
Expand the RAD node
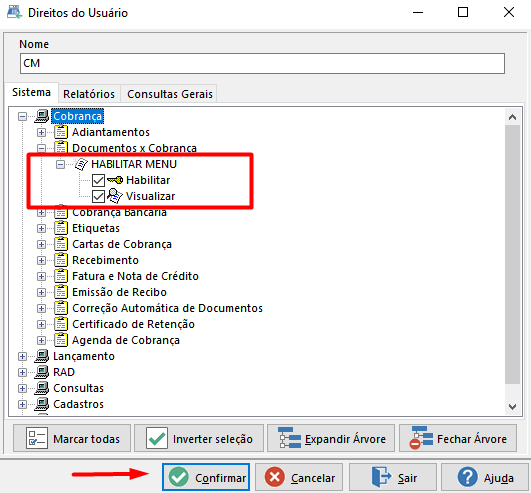point(22,372)
